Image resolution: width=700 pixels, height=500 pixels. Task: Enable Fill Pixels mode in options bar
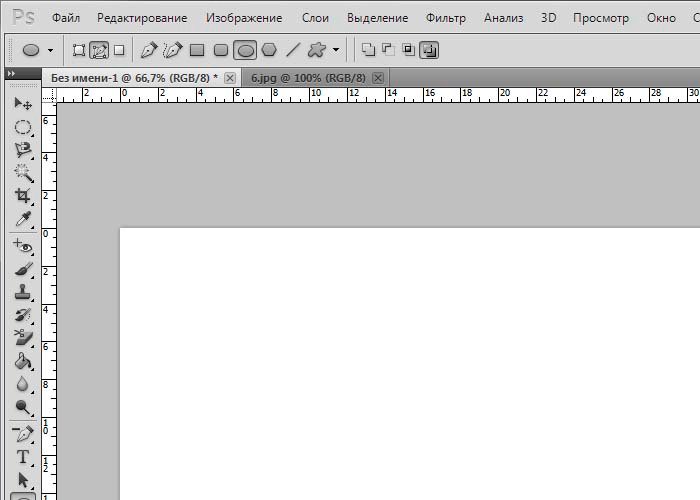[x=119, y=49]
